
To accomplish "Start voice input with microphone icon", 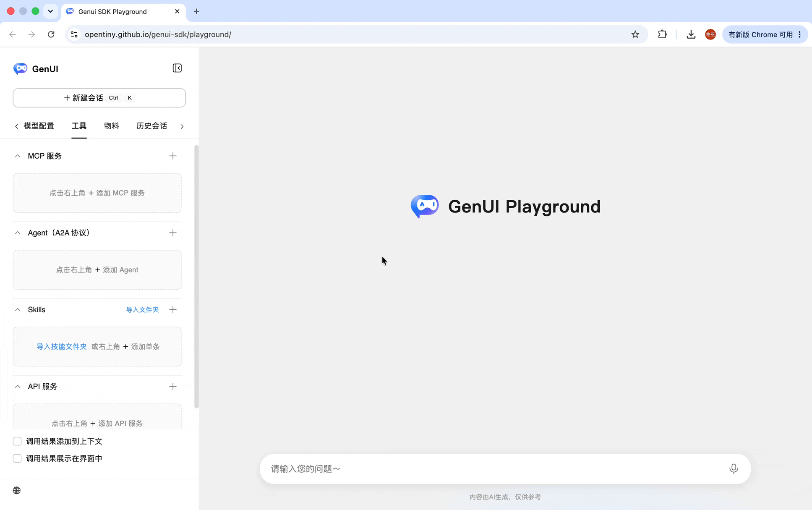I will [x=734, y=469].
